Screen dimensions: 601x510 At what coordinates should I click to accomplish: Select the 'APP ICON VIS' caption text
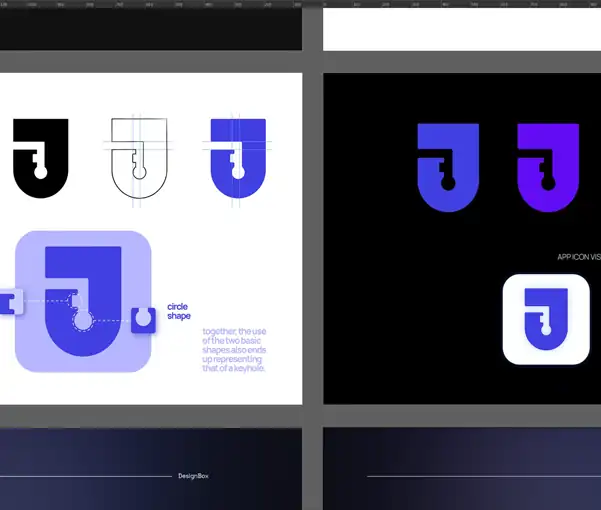coord(579,257)
